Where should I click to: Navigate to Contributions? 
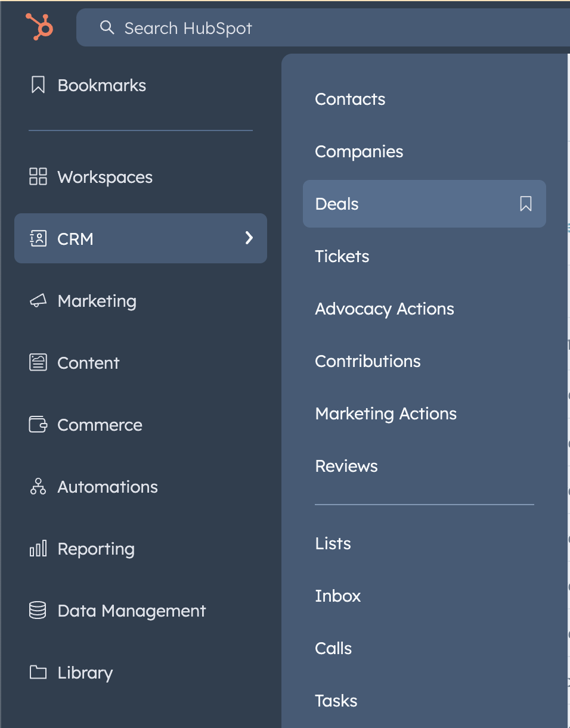pyautogui.click(x=368, y=361)
